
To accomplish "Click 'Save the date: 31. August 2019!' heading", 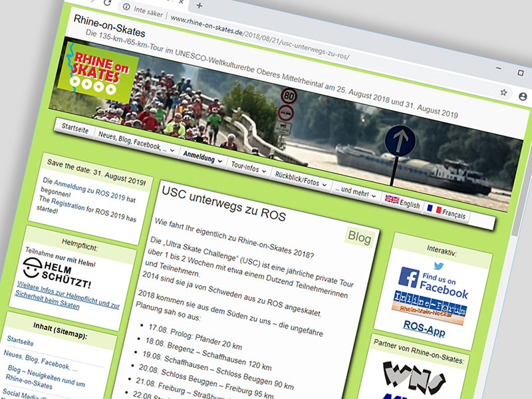I will (96, 172).
